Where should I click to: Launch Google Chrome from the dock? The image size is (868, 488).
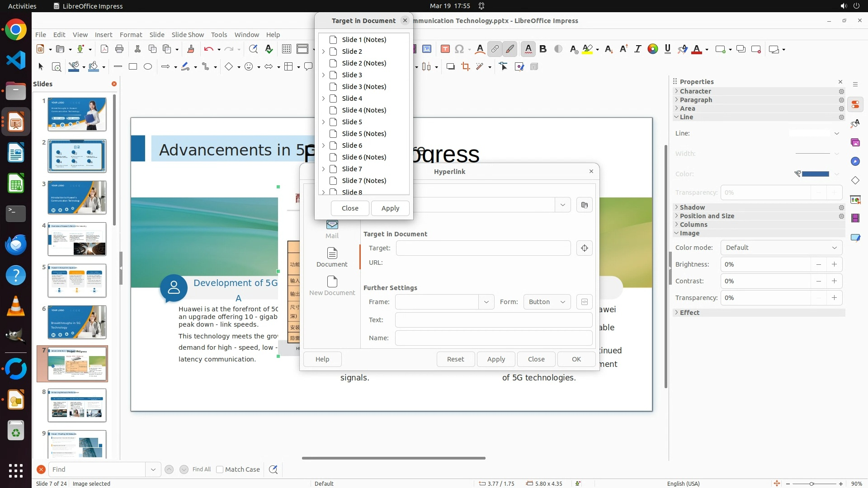pos(16,30)
